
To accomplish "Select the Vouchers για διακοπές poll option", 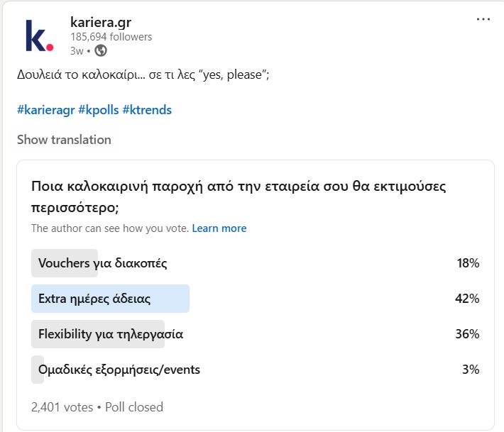I will pos(102,263).
